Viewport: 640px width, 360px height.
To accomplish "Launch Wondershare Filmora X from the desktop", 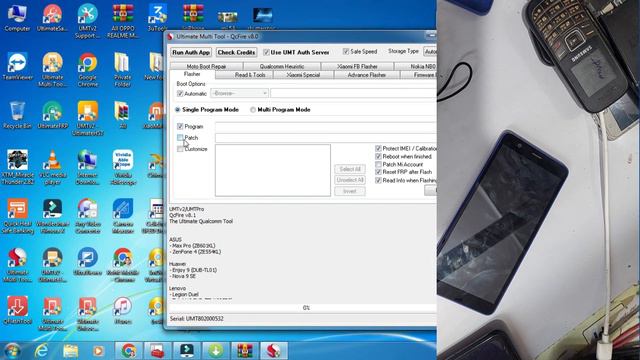I will (x=52, y=216).
